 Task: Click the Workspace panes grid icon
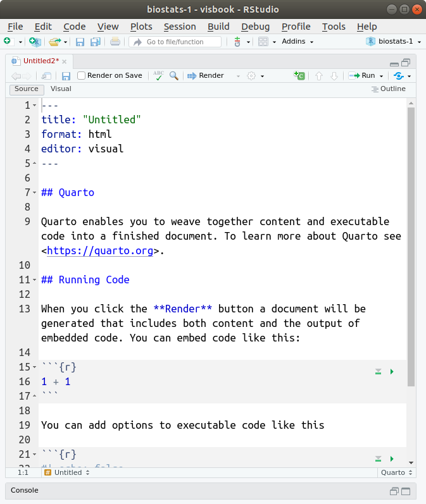[x=263, y=42]
